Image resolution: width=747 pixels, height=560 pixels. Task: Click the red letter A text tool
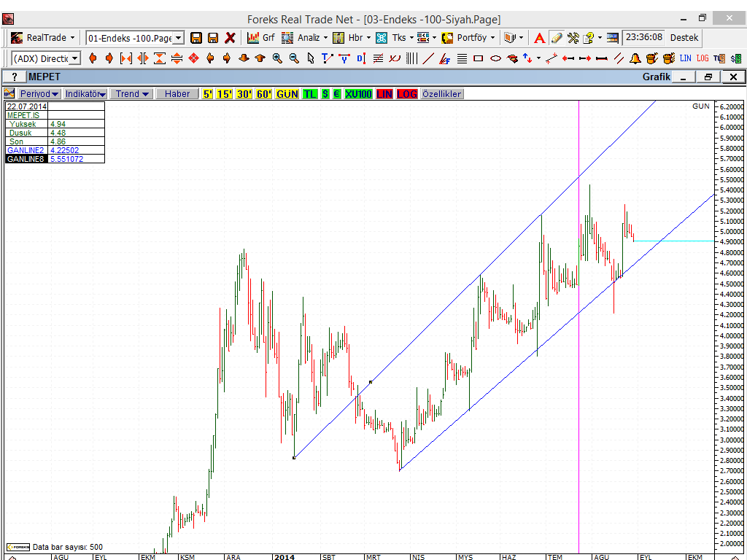tap(539, 37)
